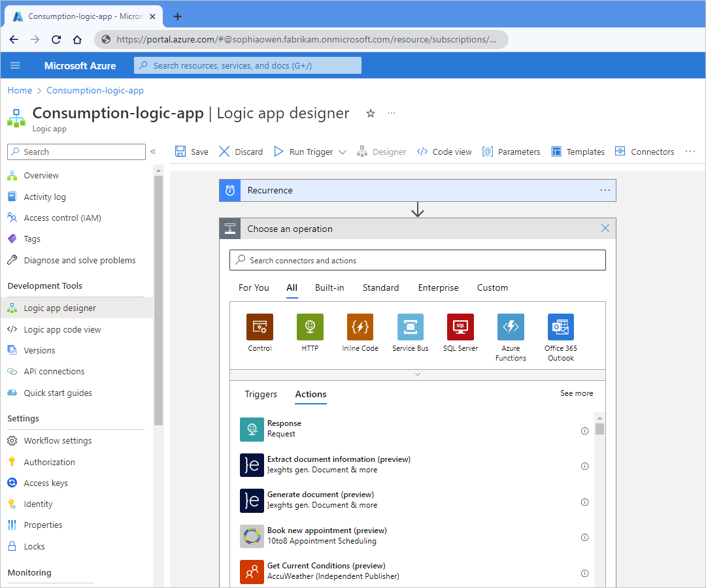Image resolution: width=706 pixels, height=588 pixels.
Task: Open Home breadcrumb link
Action: pyautogui.click(x=20, y=90)
